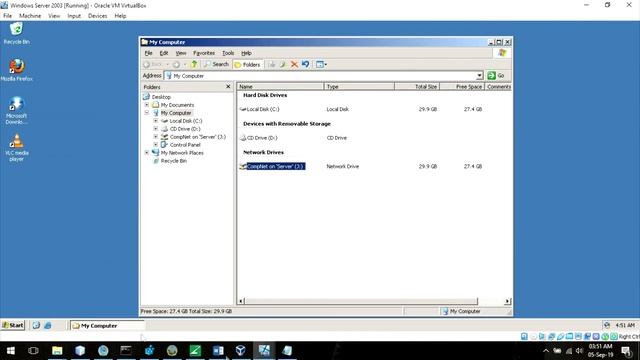The width and height of the screenshot is (640, 360).
Task: Select the VLC media player desktop icon
Action: (16, 147)
